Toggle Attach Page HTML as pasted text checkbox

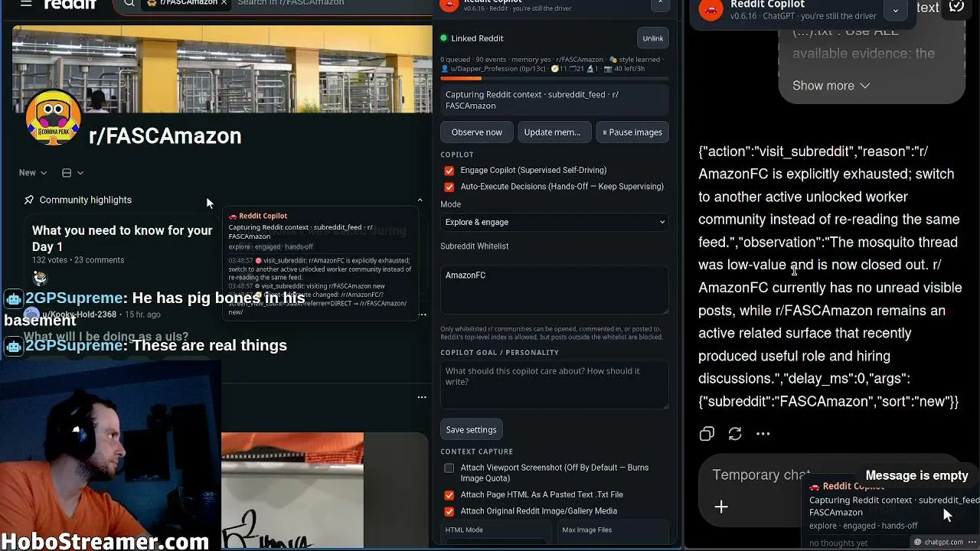tap(449, 495)
